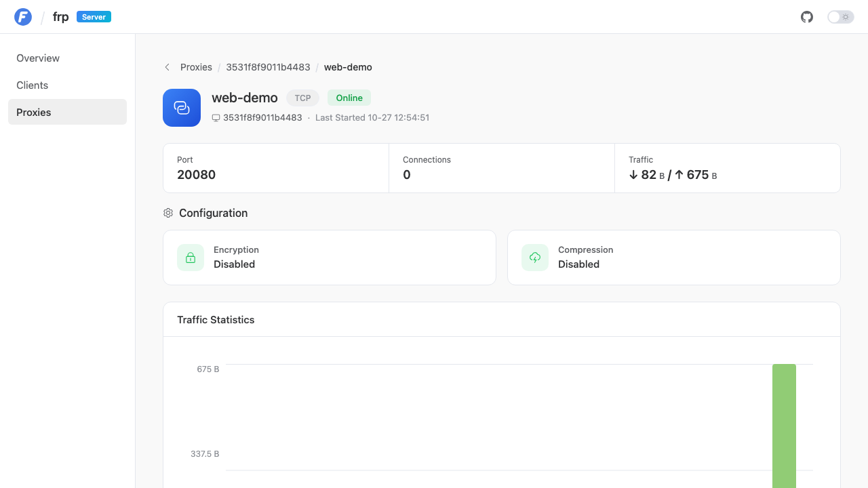
Task: Open the Overview page in sidebar
Action: click(67, 58)
